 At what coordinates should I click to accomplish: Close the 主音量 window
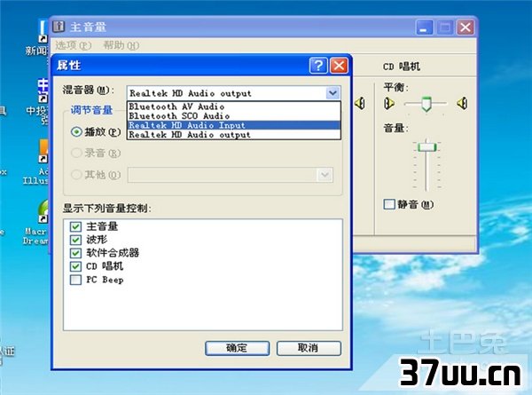(x=465, y=28)
